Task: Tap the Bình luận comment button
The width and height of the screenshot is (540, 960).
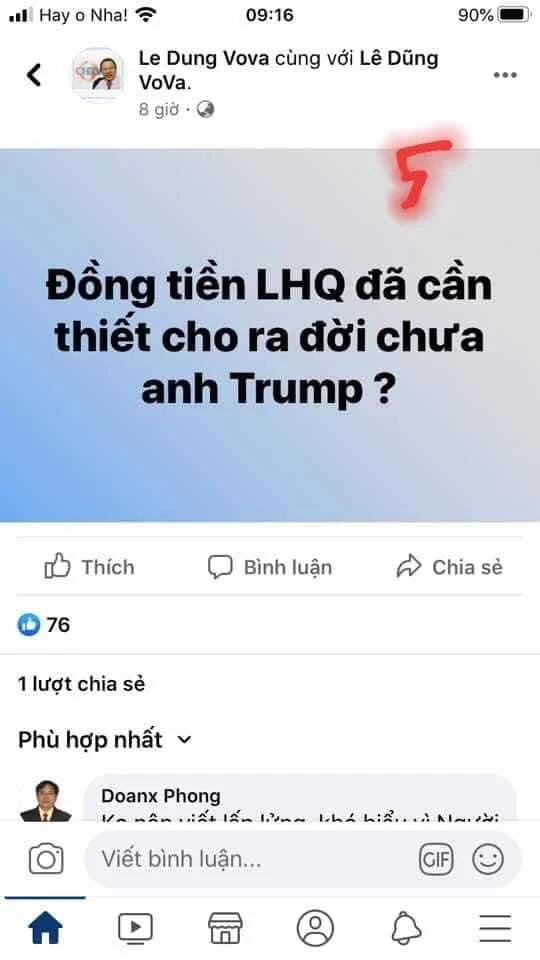Action: [x=269, y=567]
